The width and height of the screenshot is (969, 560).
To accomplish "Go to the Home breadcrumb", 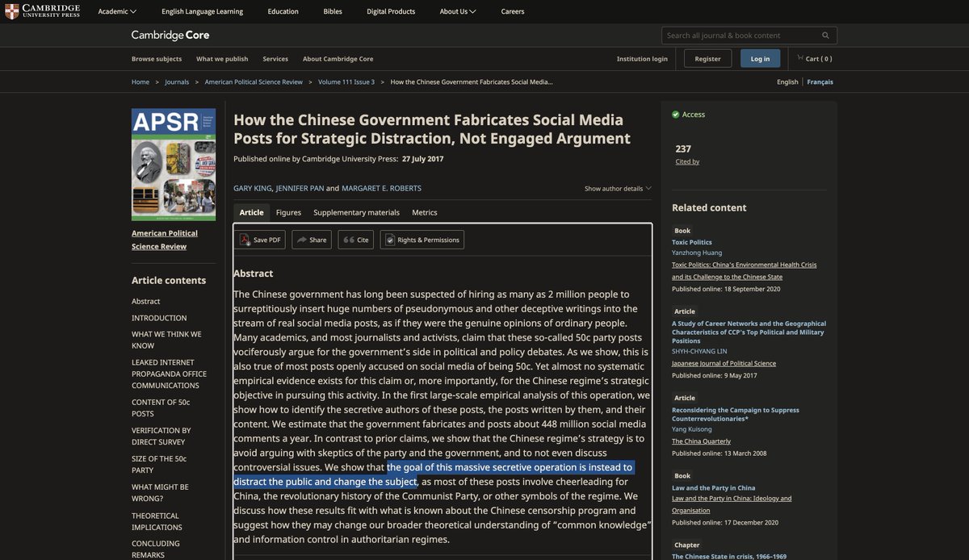I will click(141, 81).
